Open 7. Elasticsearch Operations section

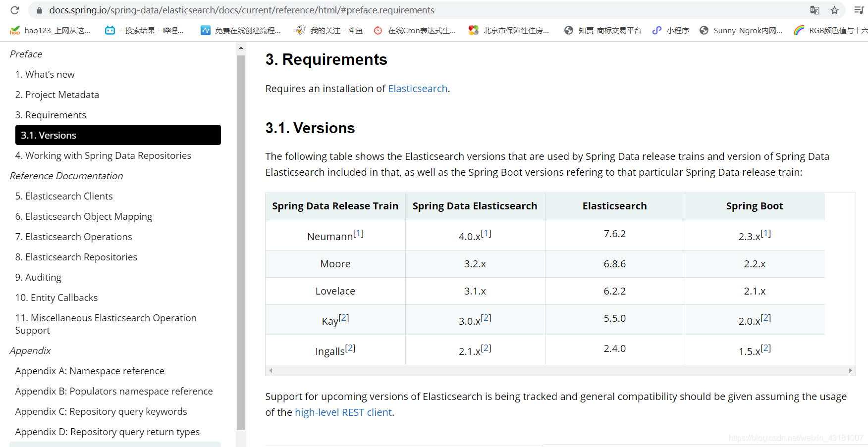tap(74, 237)
